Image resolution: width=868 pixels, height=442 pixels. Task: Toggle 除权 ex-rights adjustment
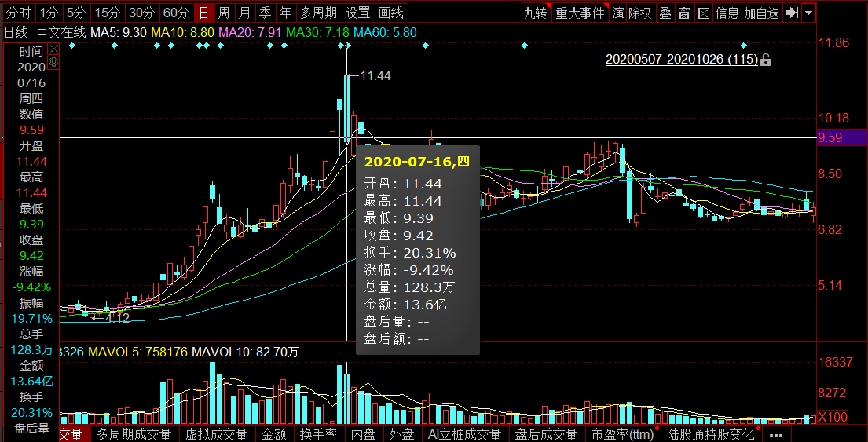pos(640,13)
